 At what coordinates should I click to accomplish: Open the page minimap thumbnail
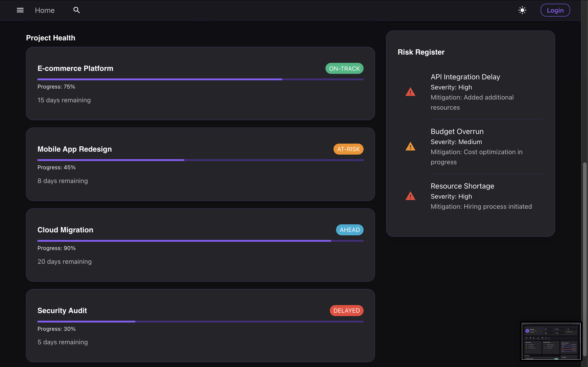tap(551, 341)
